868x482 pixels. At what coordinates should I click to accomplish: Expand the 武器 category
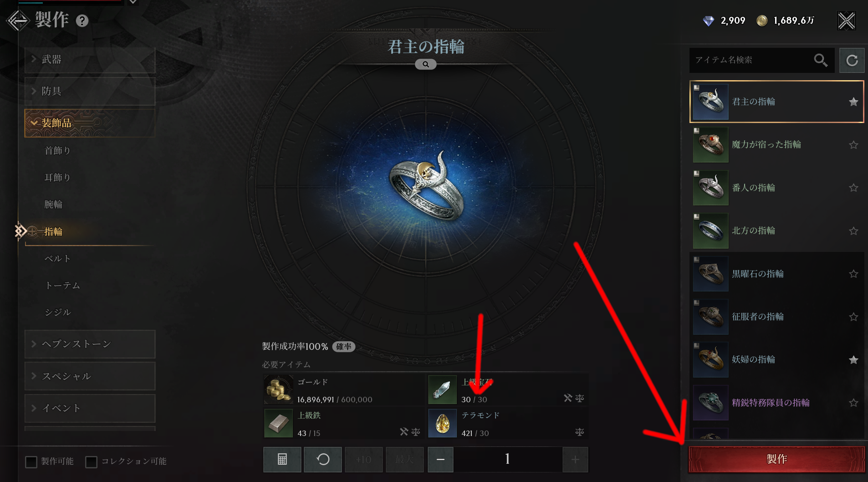[x=90, y=60]
